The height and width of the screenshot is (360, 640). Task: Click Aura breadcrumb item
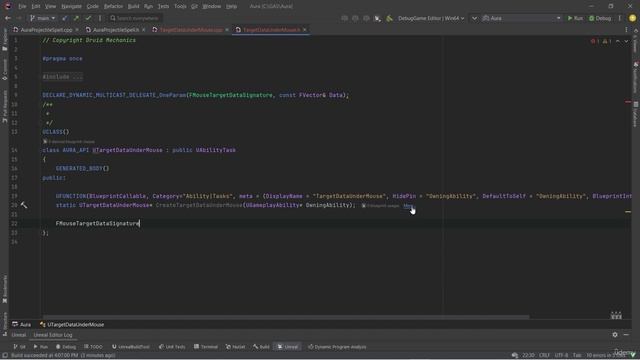pyautogui.click(x=22, y=324)
